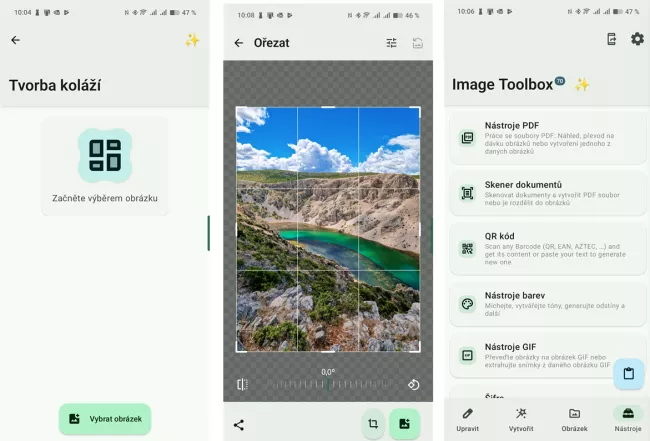650x441 pixels.
Task: Open Nástroje PDF
Action: tap(548, 138)
